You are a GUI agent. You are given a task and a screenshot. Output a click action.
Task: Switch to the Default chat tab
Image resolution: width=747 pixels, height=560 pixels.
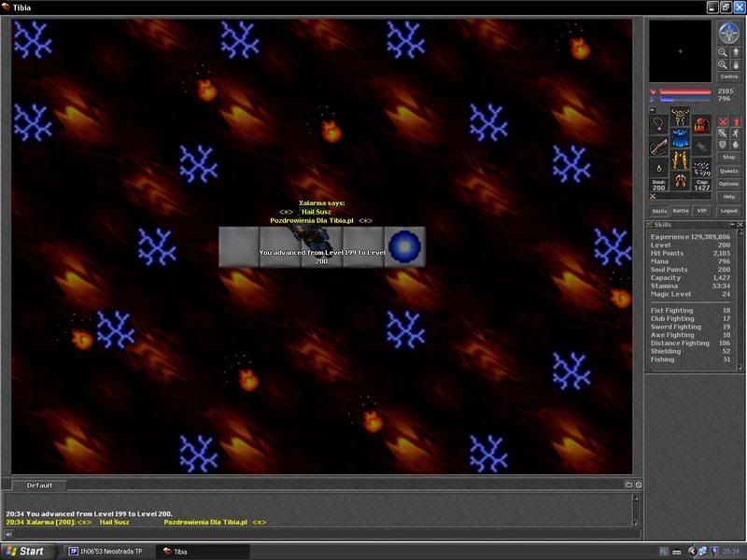tap(39, 485)
